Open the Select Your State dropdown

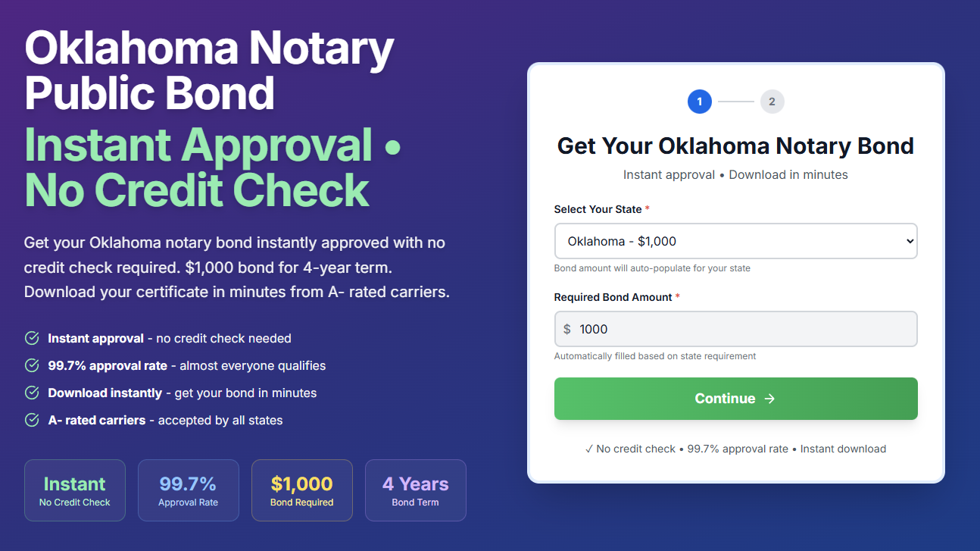[x=736, y=241]
